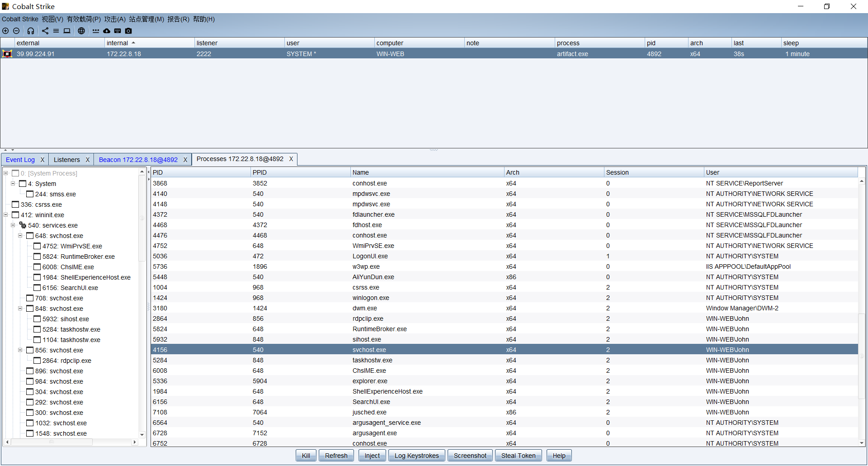
Task: Show the pivot graph share icon view
Action: [x=45, y=31]
